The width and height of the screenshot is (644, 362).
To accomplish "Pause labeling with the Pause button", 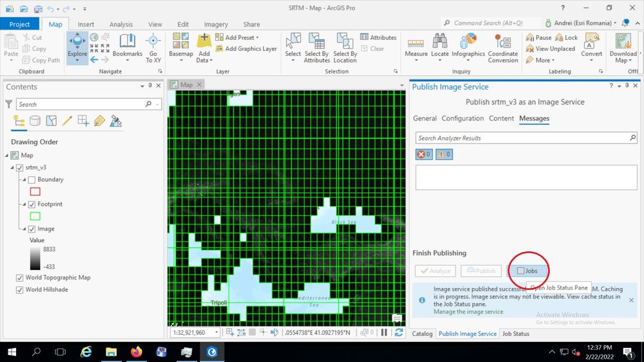I will click(539, 37).
